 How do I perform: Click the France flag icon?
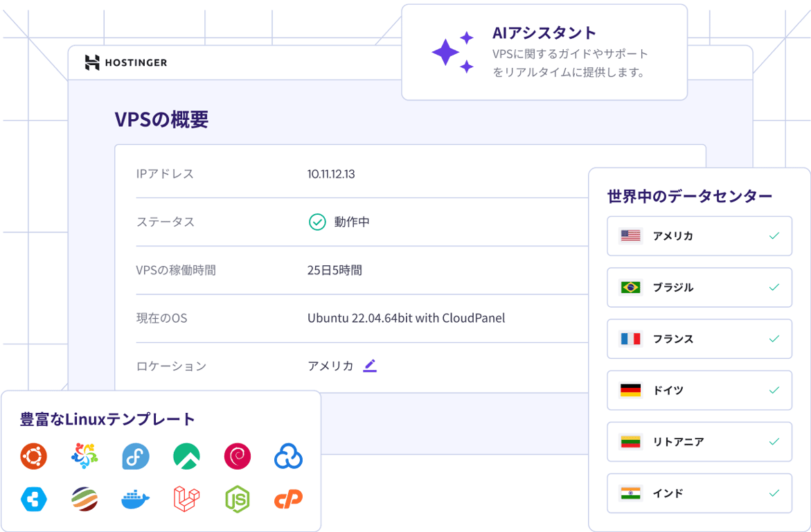(630, 339)
